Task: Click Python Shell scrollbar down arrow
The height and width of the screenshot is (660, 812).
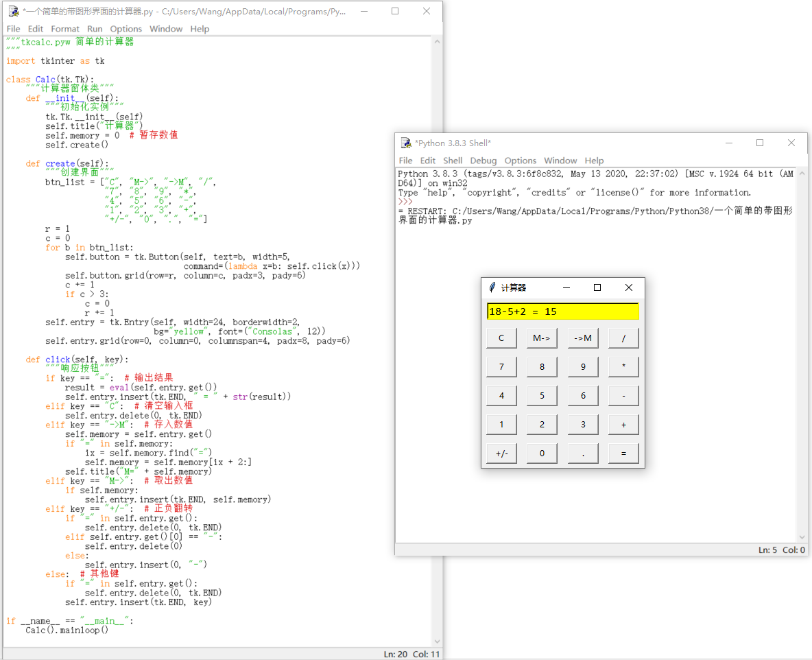Action: [x=802, y=537]
